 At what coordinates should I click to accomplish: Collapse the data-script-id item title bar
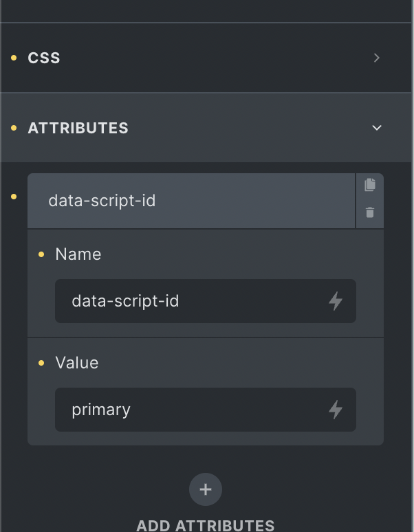[191, 201]
